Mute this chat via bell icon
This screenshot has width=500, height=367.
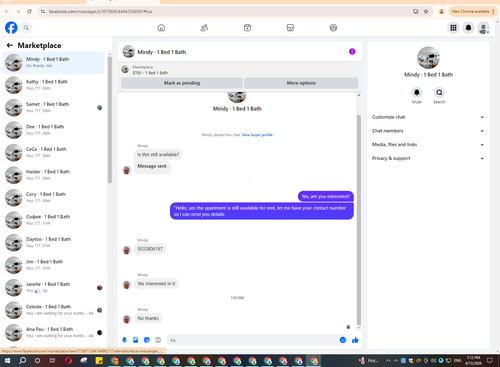coord(417,92)
